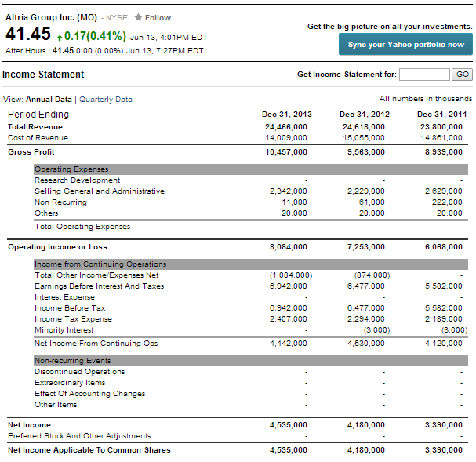
Task: Click the 41.45 stock price
Action: pos(28,34)
